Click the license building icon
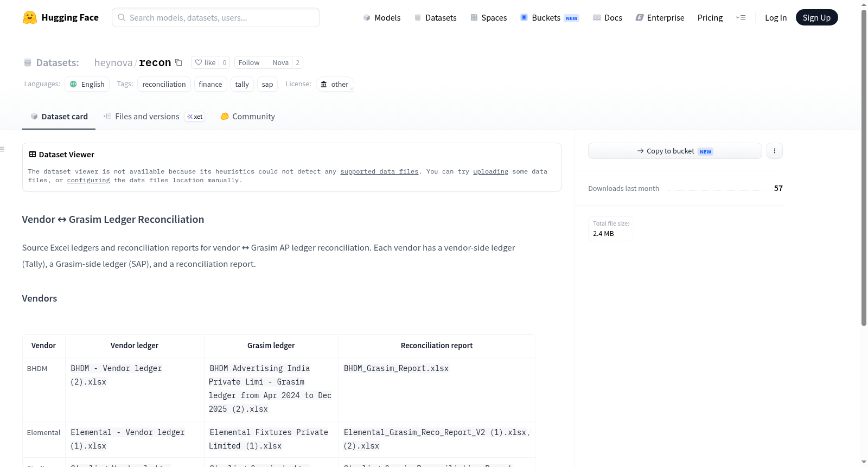Viewport: 868px width, 467px height. click(x=324, y=84)
